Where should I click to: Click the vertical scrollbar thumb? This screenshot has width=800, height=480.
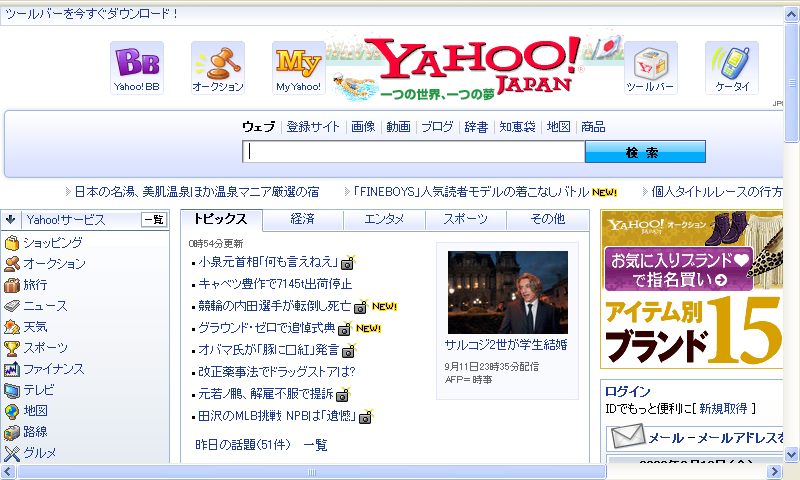(x=791, y=82)
